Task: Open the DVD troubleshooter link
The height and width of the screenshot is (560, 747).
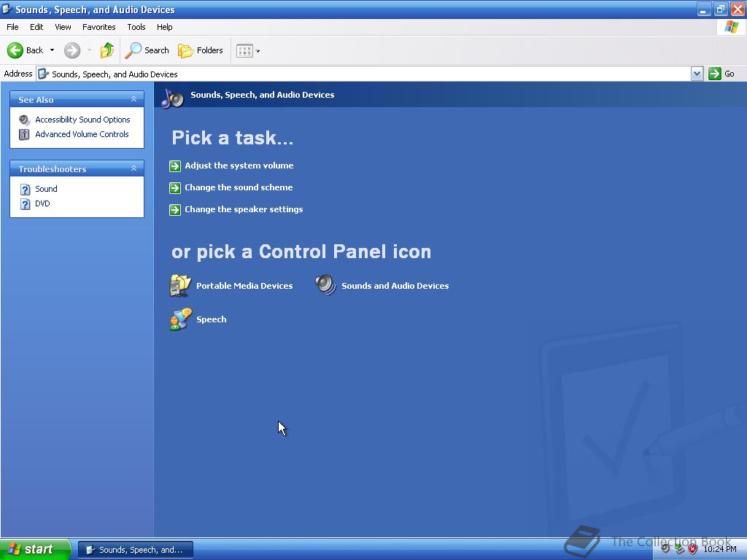Action: [x=42, y=204]
